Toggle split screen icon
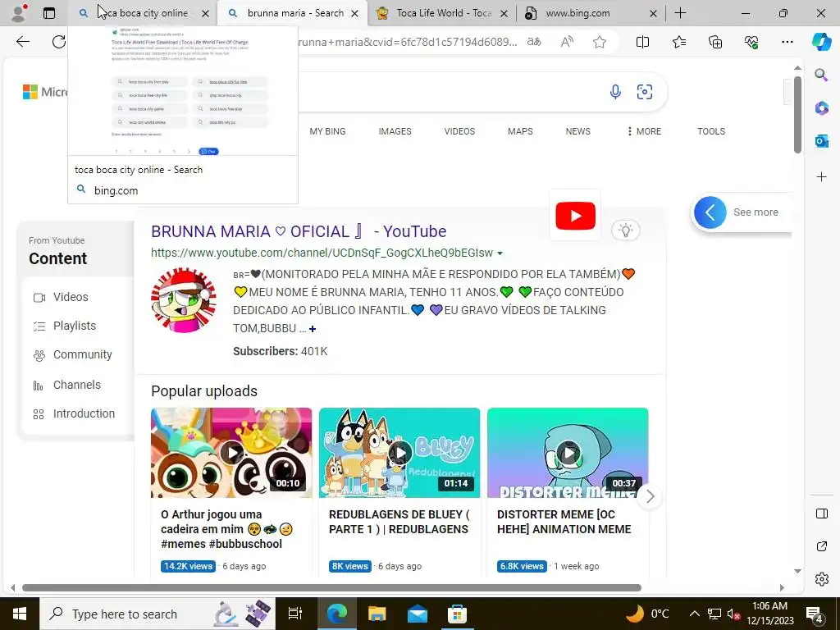This screenshot has width=840, height=630. click(642, 42)
